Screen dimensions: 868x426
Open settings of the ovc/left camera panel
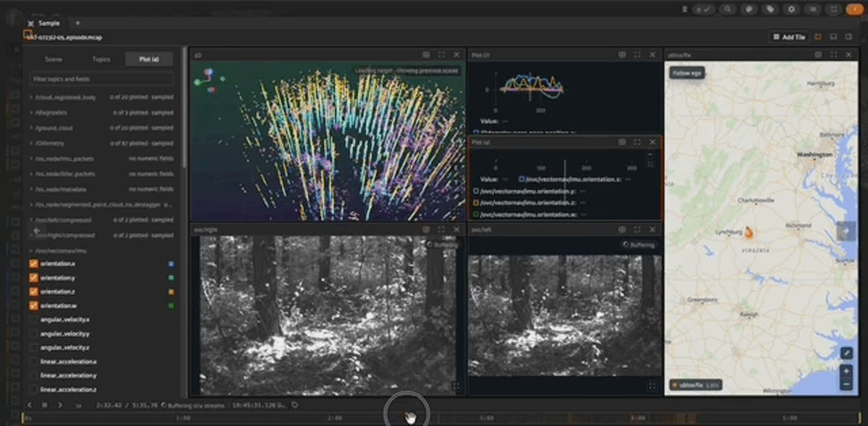(622, 229)
